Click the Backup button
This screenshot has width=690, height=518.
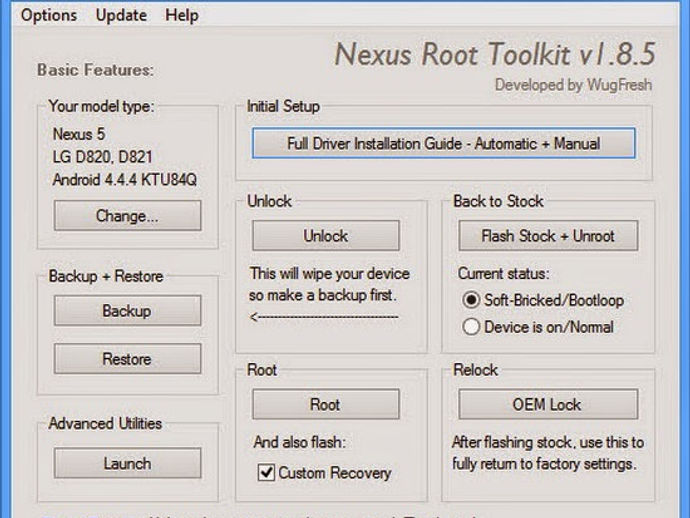pyautogui.click(x=127, y=311)
